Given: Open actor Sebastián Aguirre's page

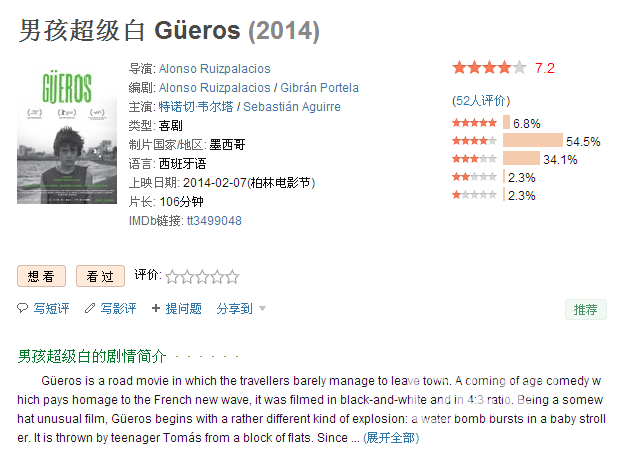Looking at the screenshot, I should tap(292, 107).
